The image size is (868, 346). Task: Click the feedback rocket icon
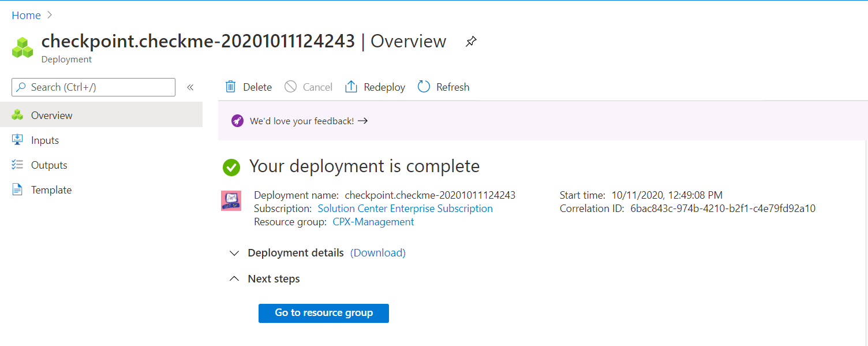(237, 121)
